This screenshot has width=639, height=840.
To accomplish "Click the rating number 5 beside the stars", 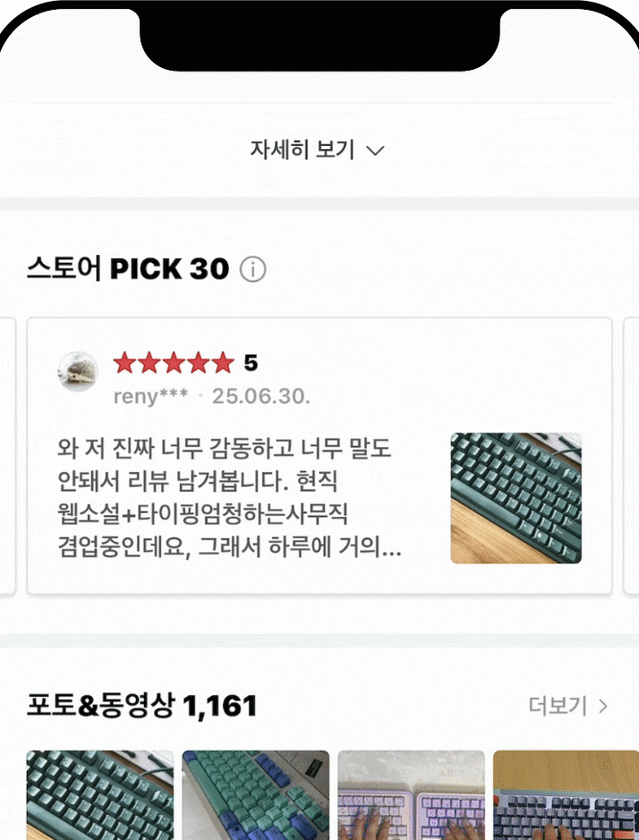I will click(x=251, y=363).
